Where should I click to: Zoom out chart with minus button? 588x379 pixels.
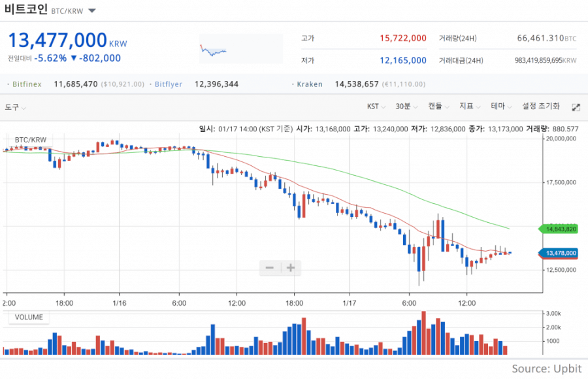(270, 267)
